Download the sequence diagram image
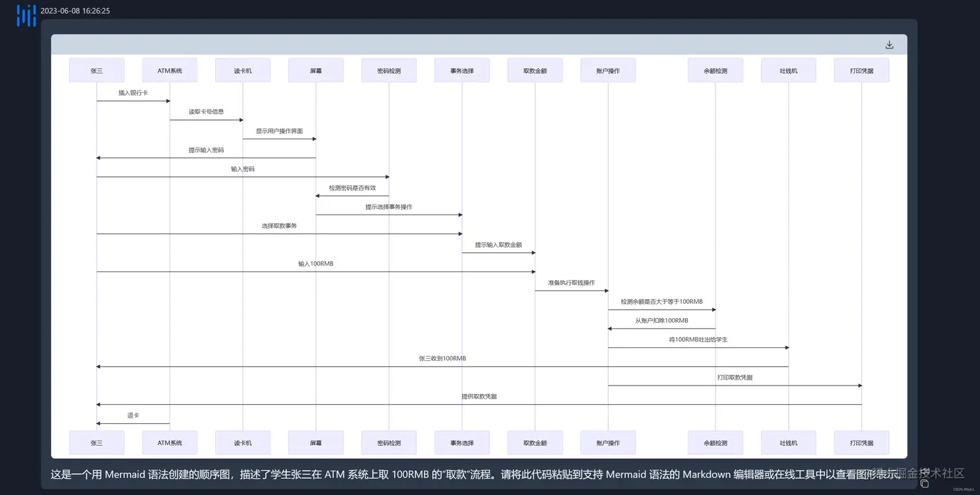 [x=889, y=45]
